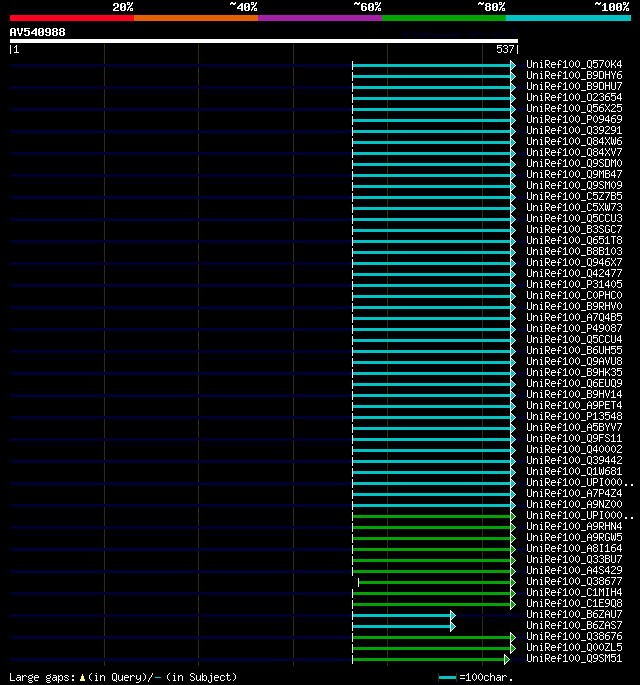640x685 pixels.
Task: Select hit UniRef100_P49087
Action: click(x=574, y=328)
